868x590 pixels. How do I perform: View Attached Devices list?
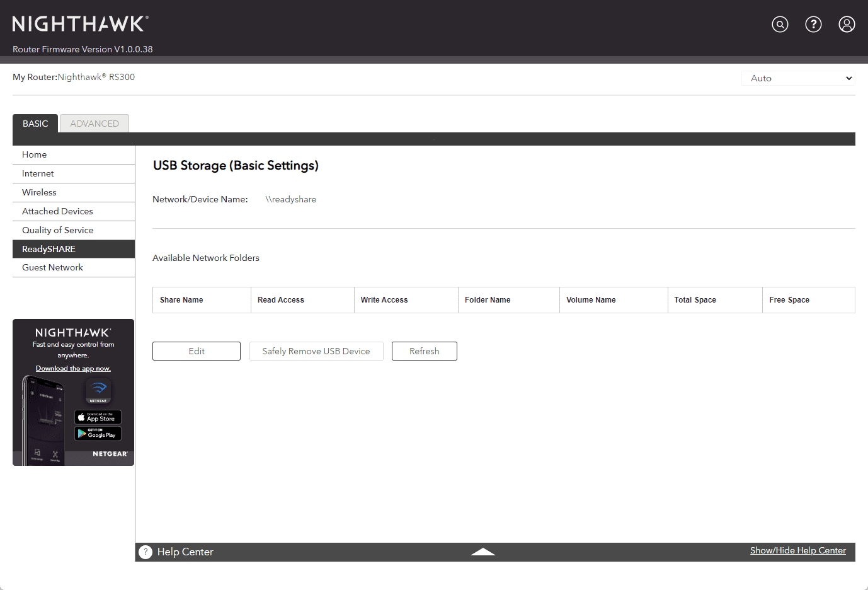click(x=57, y=212)
